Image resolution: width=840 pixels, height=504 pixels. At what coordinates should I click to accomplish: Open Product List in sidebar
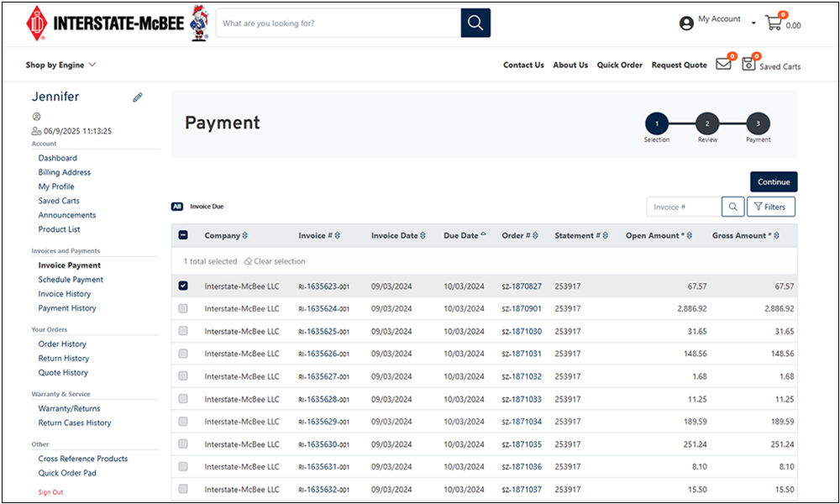tap(59, 229)
